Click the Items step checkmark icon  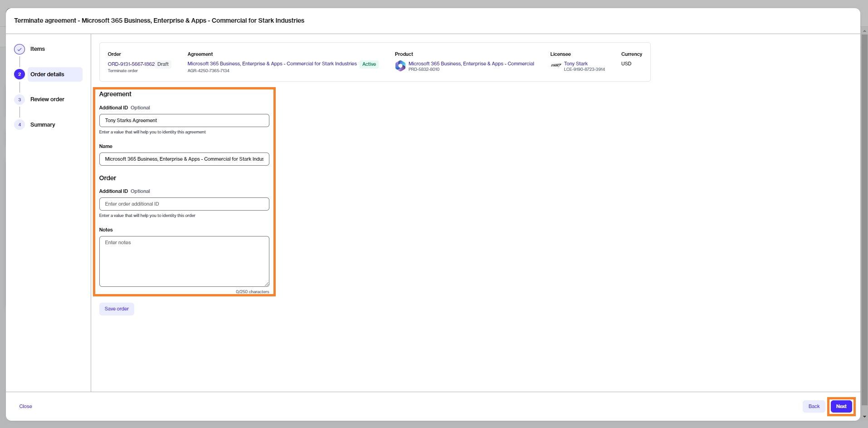[x=20, y=49]
